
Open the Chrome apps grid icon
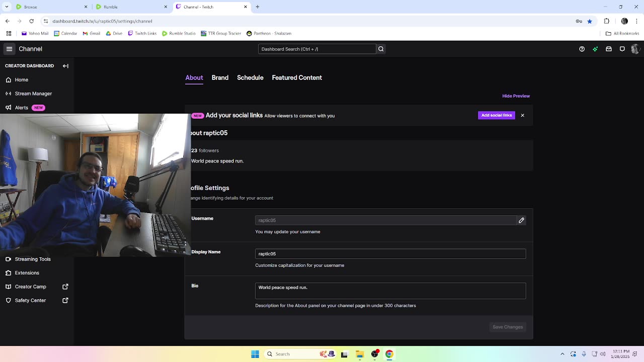click(9, 33)
